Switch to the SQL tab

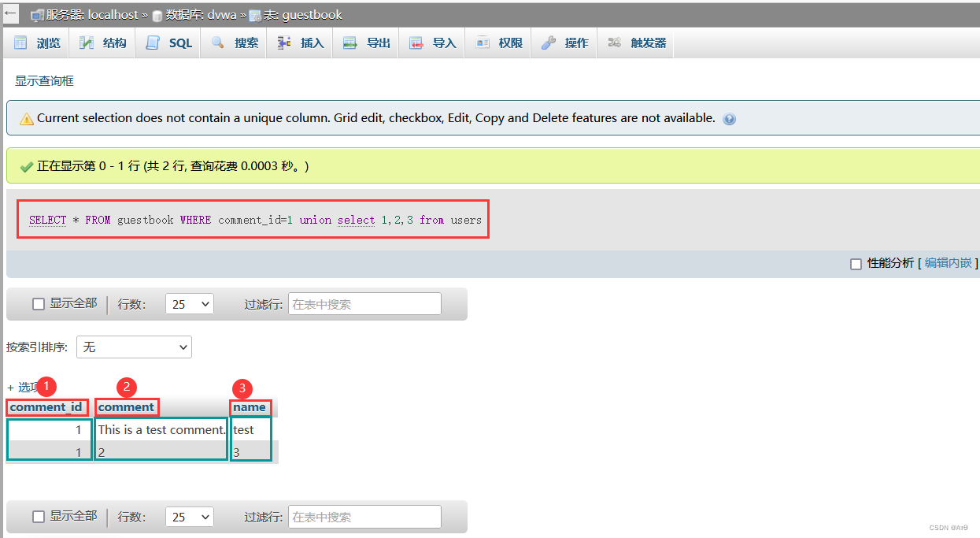tap(168, 43)
